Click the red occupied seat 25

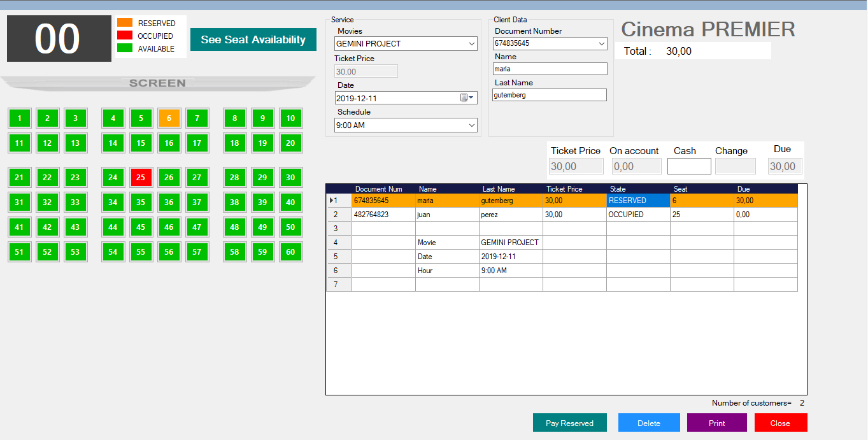tap(141, 177)
